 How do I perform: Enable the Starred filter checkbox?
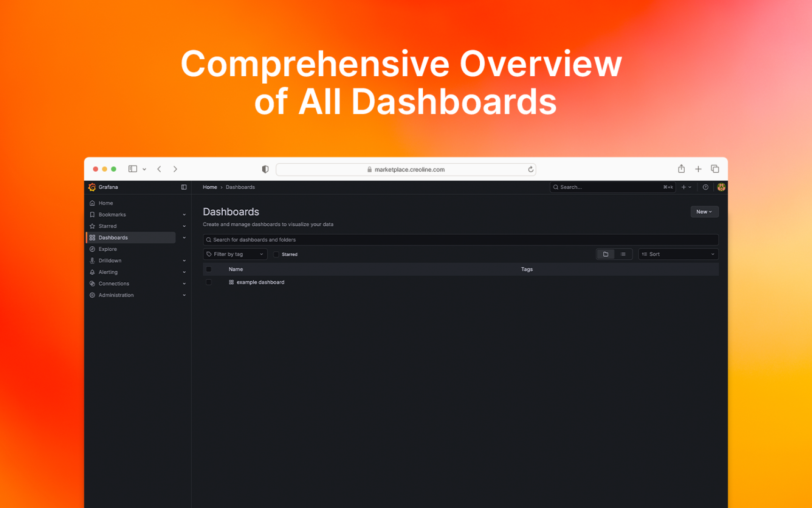[276, 254]
